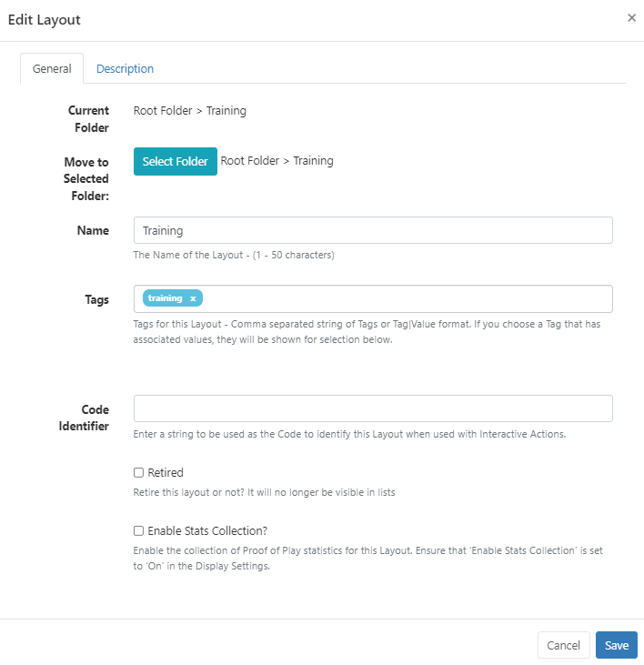Save the layout changes

pos(616,645)
